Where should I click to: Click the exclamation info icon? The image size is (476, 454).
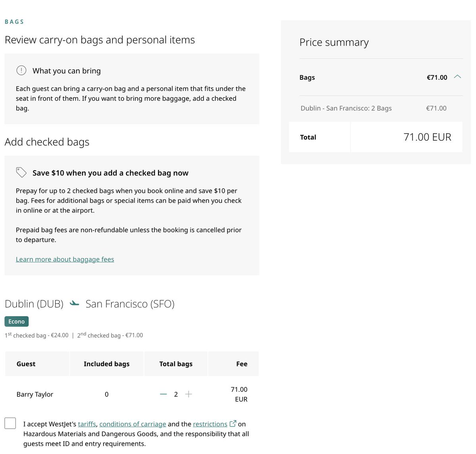pyautogui.click(x=21, y=71)
